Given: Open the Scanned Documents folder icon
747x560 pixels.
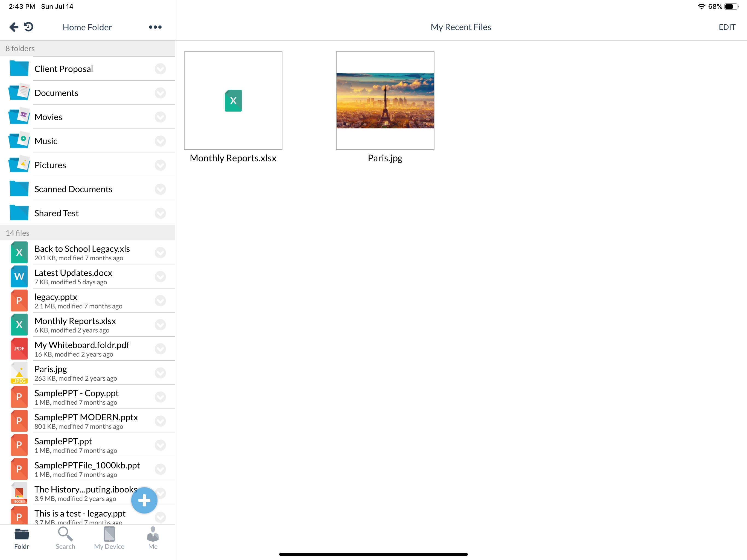Looking at the screenshot, I should click(x=19, y=189).
